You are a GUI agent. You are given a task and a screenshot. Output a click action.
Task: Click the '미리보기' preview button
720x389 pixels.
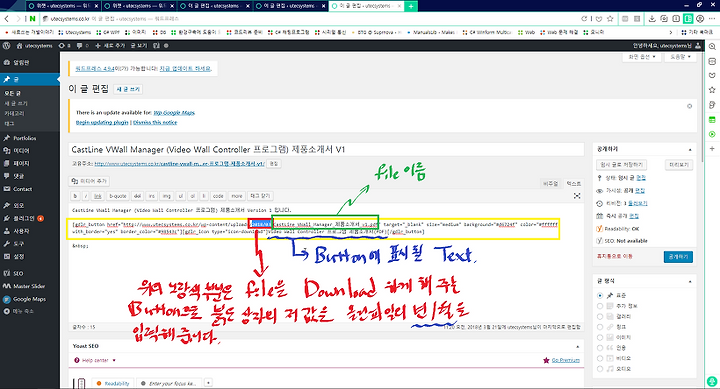(x=679, y=165)
